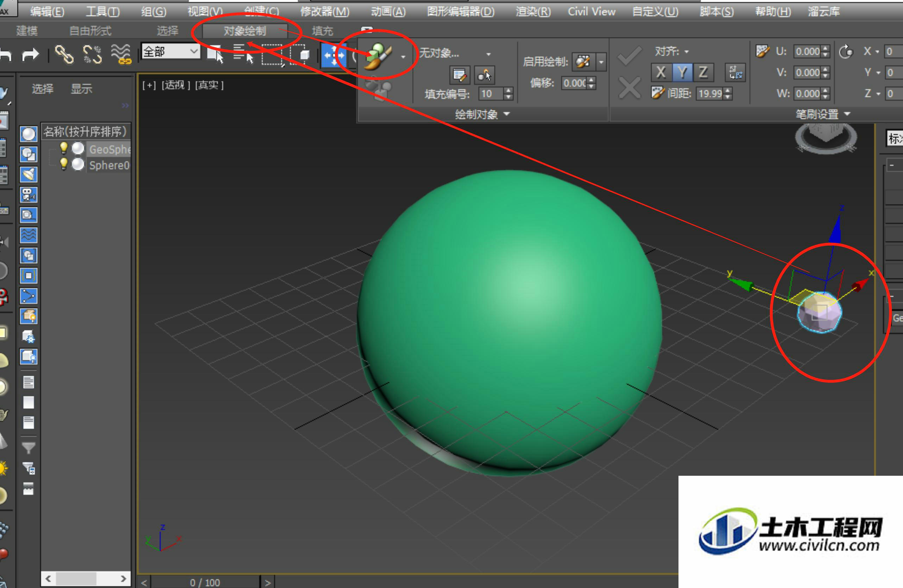
Task: Open the 渲染(R) menu
Action: 533,11
